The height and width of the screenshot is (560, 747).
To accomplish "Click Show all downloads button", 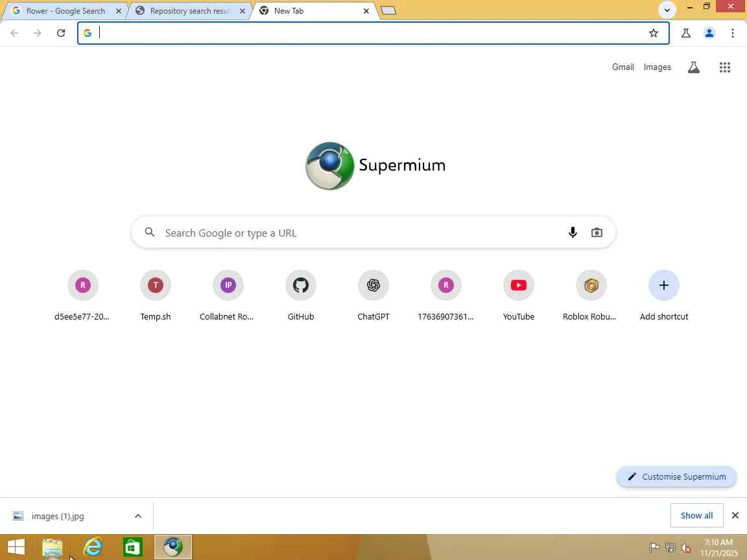I will tap(696, 515).
